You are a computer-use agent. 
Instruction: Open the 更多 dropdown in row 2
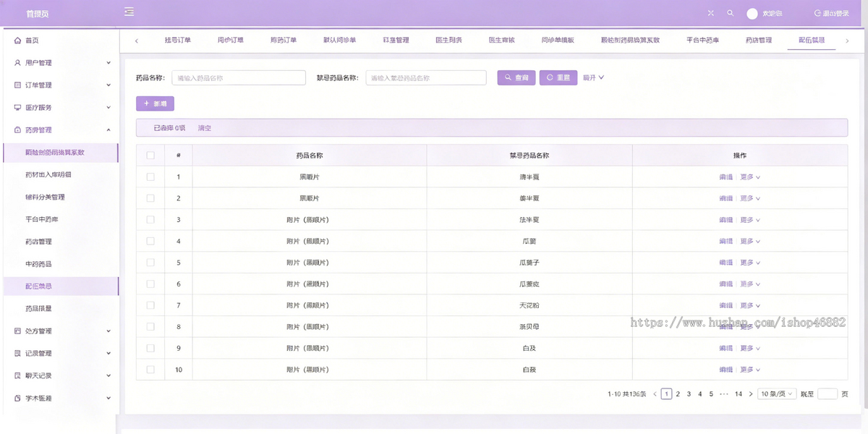point(750,198)
